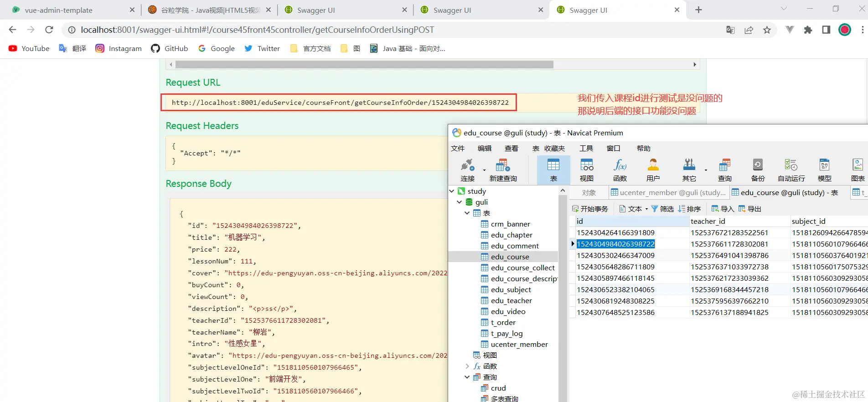Toggle the browser side panel icon
Image resolution: width=868 pixels, height=402 pixels.
coord(826,30)
